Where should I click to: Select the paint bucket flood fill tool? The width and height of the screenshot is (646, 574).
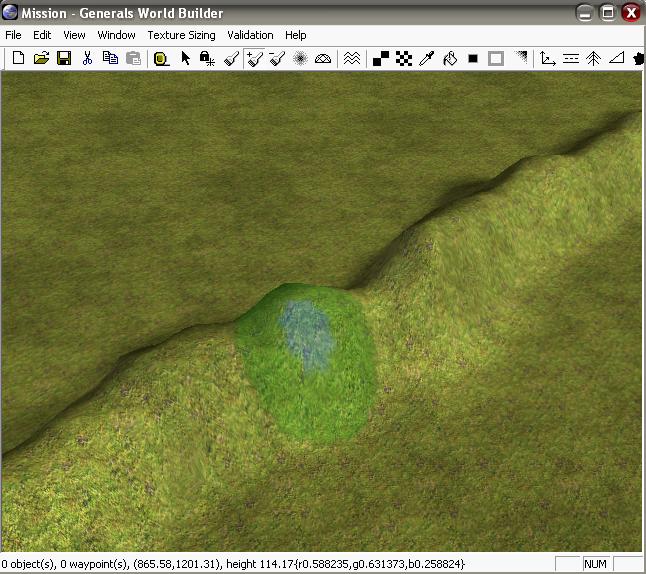tap(449, 58)
